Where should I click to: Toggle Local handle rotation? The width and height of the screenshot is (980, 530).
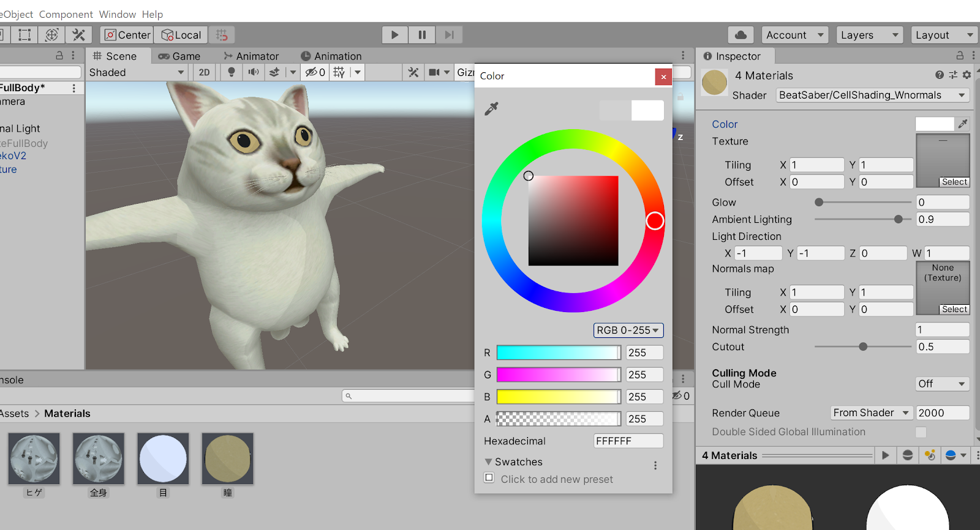point(181,35)
